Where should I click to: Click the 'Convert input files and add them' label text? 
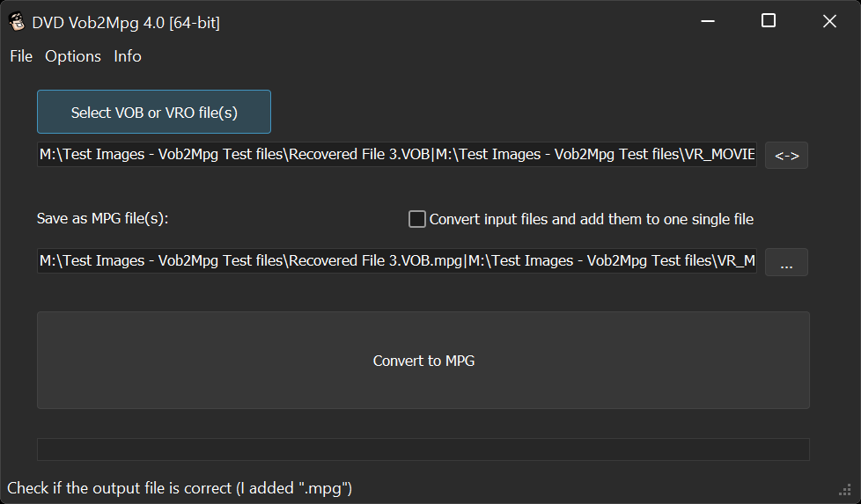coord(591,219)
